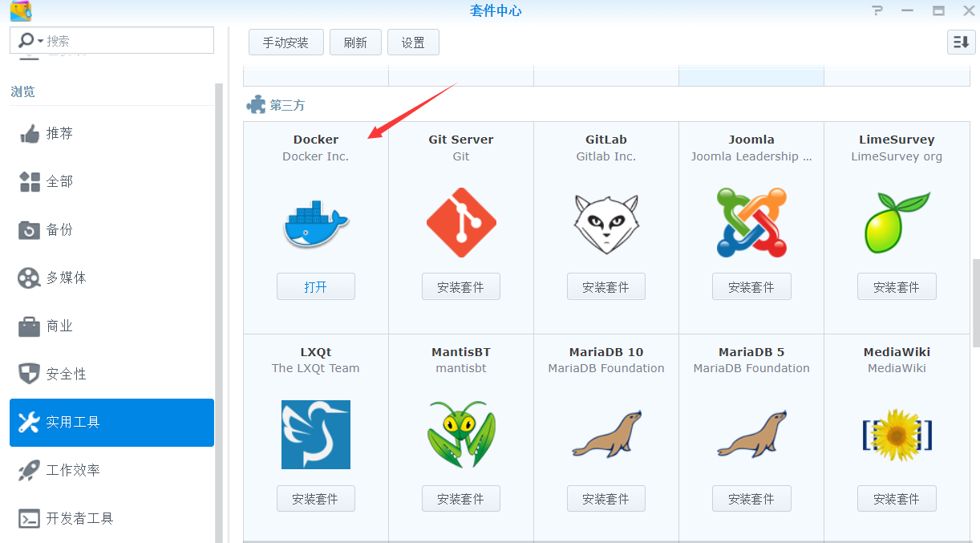
Task: Open help with the question mark icon
Action: [877, 10]
